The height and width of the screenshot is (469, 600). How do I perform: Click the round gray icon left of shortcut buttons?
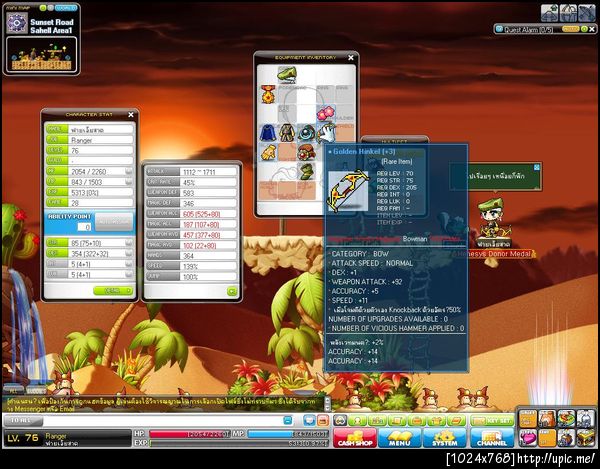coord(340,420)
